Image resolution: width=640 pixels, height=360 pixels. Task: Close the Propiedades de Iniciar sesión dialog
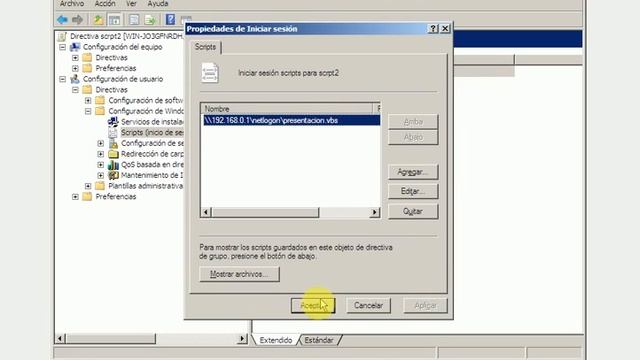coord(445,29)
